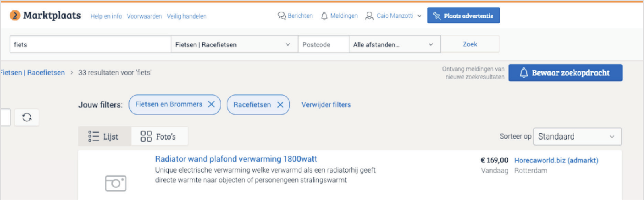Open the Alle afstanden distance dropdown
The height and width of the screenshot is (200, 644).
point(394,44)
